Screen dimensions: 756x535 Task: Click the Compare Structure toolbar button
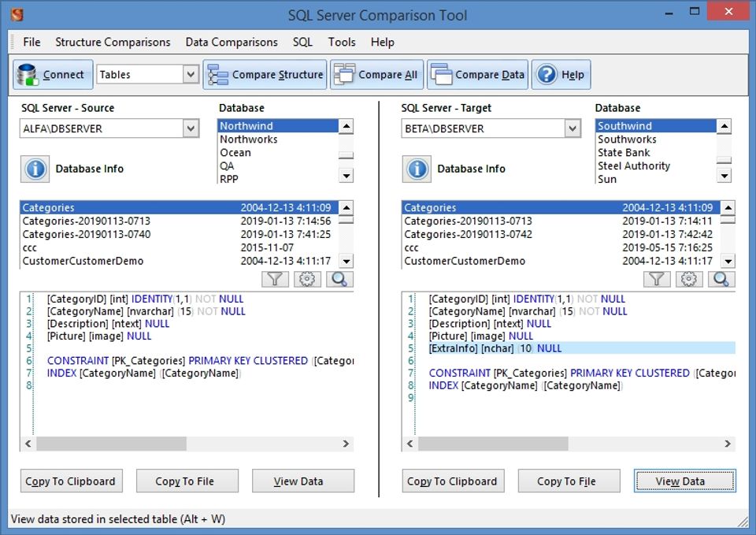[x=265, y=74]
